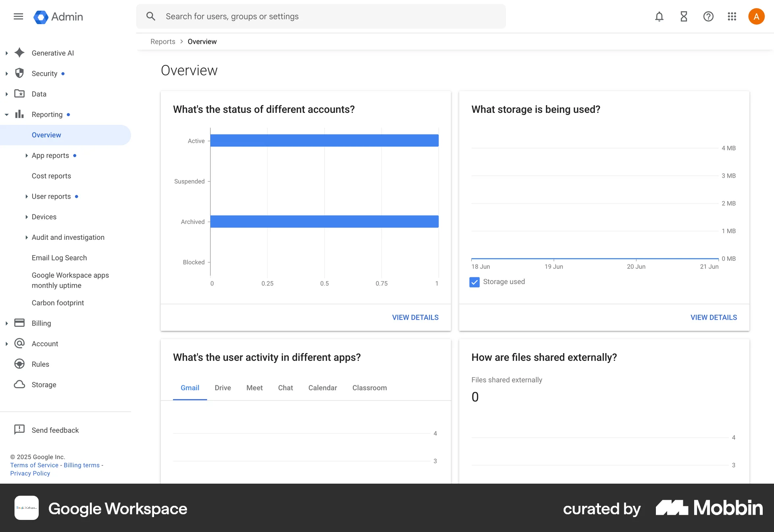Image resolution: width=774 pixels, height=532 pixels.
Task: Click the admin account avatar
Action: (756, 16)
